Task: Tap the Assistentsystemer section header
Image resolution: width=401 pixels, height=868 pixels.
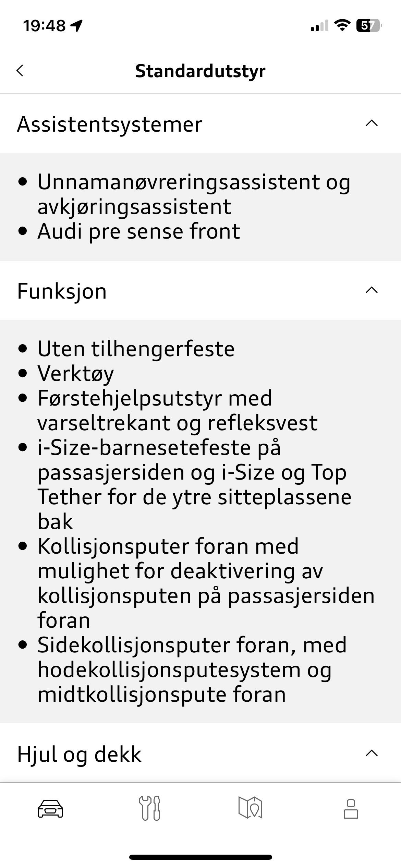Action: point(200,123)
